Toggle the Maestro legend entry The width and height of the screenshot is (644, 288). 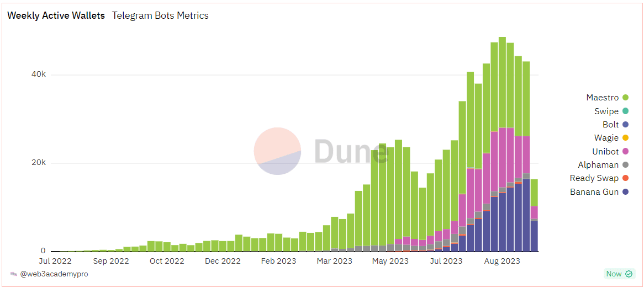point(608,98)
